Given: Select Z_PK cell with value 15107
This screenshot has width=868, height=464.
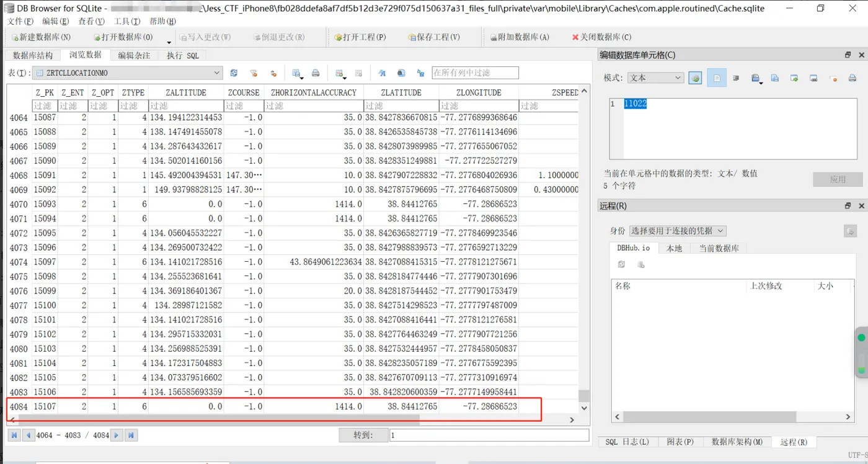Looking at the screenshot, I should click(x=45, y=407).
